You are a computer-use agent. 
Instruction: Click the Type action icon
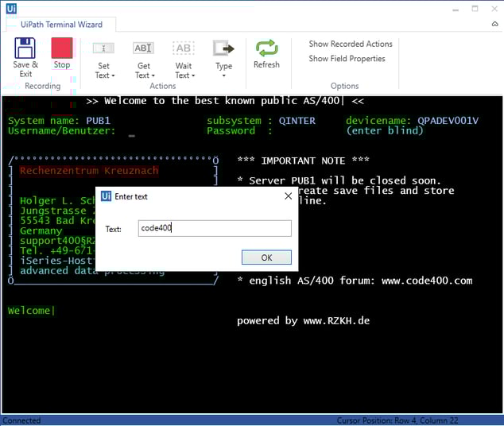(223, 48)
